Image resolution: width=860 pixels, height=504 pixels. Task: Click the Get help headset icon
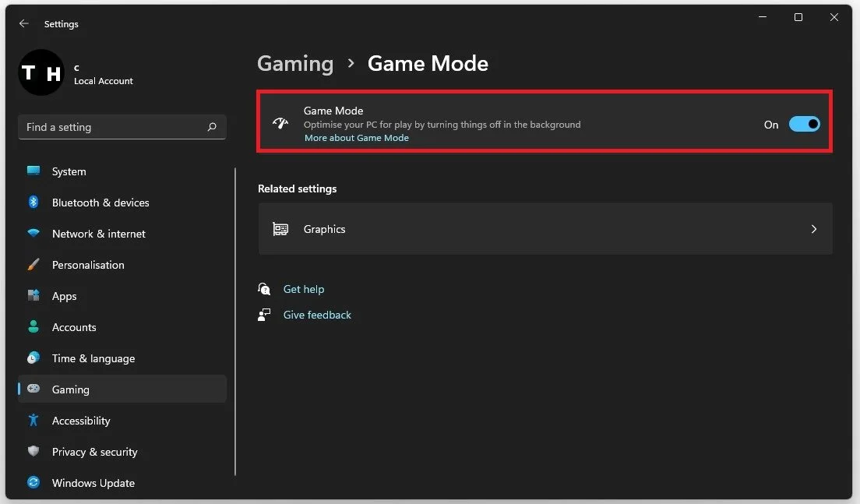coord(264,288)
